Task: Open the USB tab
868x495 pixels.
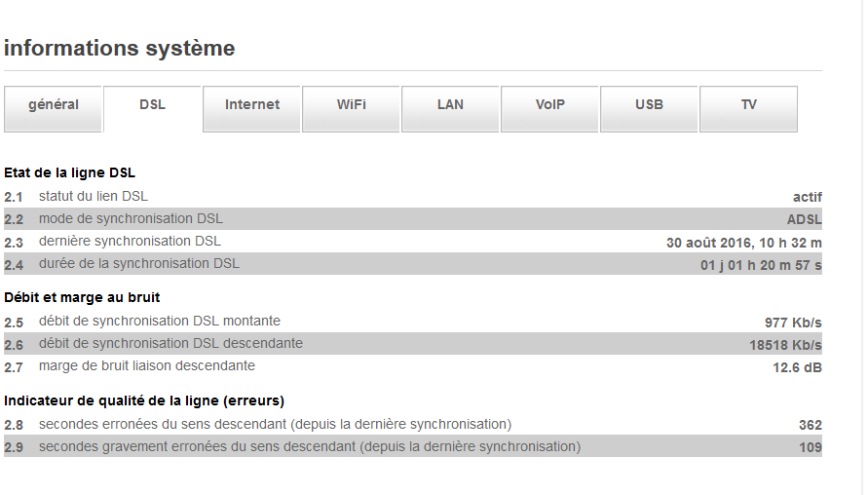Action: pos(650,105)
